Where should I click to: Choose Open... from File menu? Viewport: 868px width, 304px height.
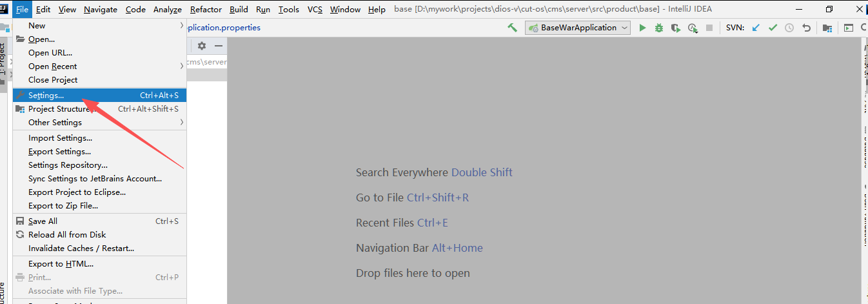(x=99, y=39)
